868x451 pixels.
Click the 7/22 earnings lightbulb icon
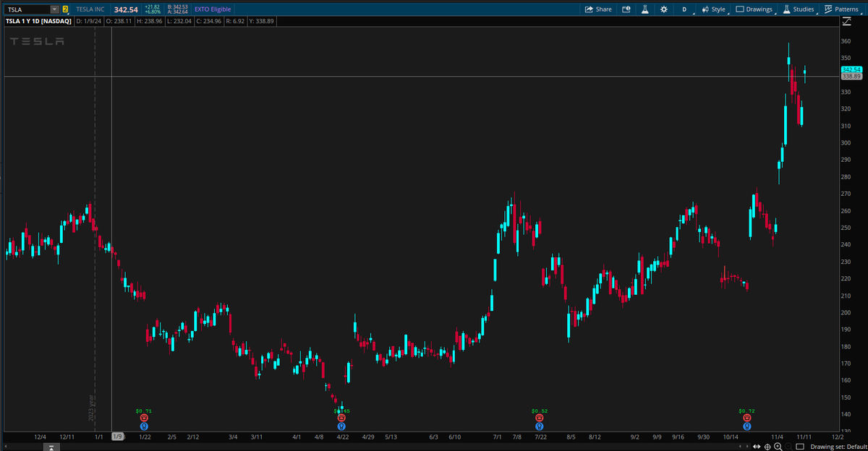pos(540,426)
